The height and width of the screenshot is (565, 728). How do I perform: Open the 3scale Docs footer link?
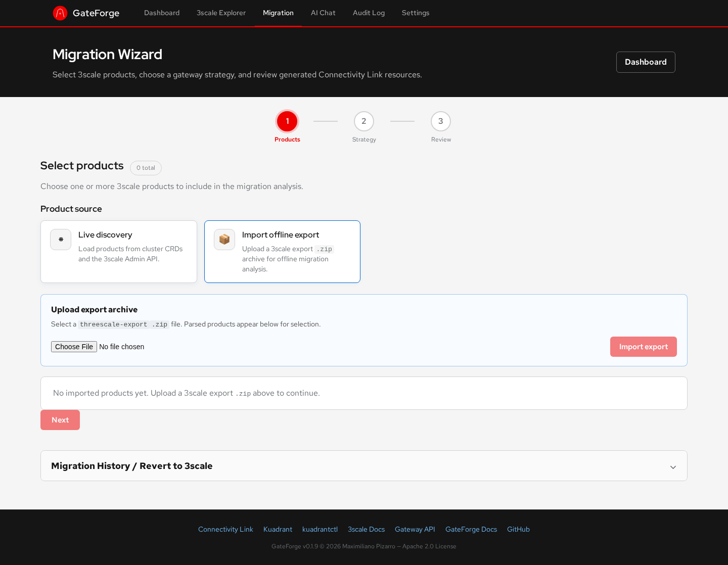pyautogui.click(x=366, y=530)
